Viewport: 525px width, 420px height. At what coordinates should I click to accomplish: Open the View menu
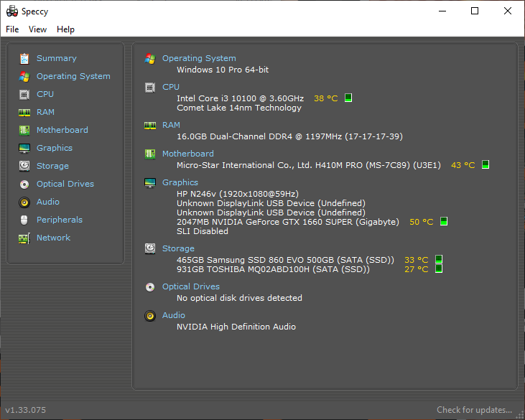point(37,29)
